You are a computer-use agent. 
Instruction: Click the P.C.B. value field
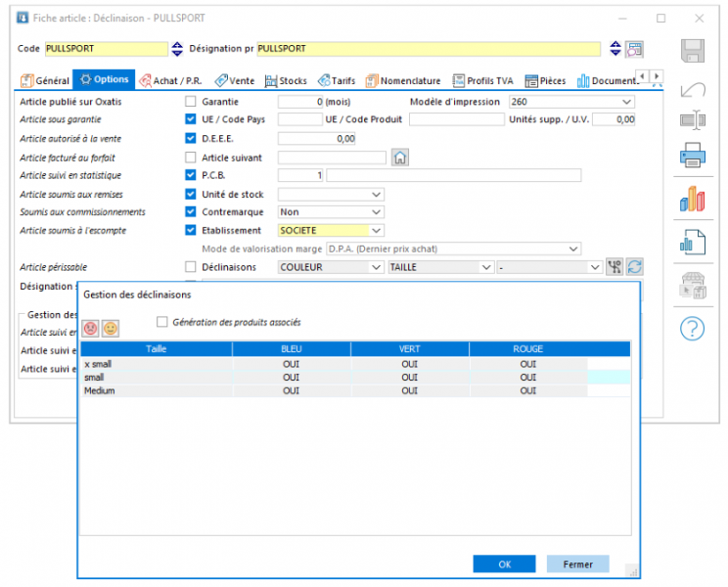click(x=300, y=175)
